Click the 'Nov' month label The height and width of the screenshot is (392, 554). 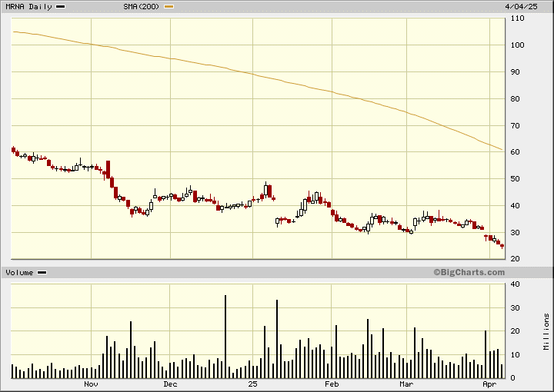(x=91, y=384)
